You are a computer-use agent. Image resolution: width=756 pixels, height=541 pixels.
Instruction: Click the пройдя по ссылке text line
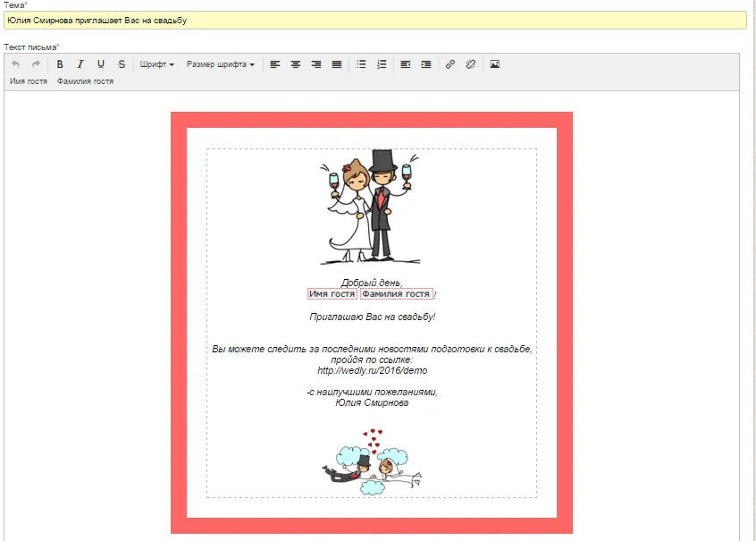(372, 360)
